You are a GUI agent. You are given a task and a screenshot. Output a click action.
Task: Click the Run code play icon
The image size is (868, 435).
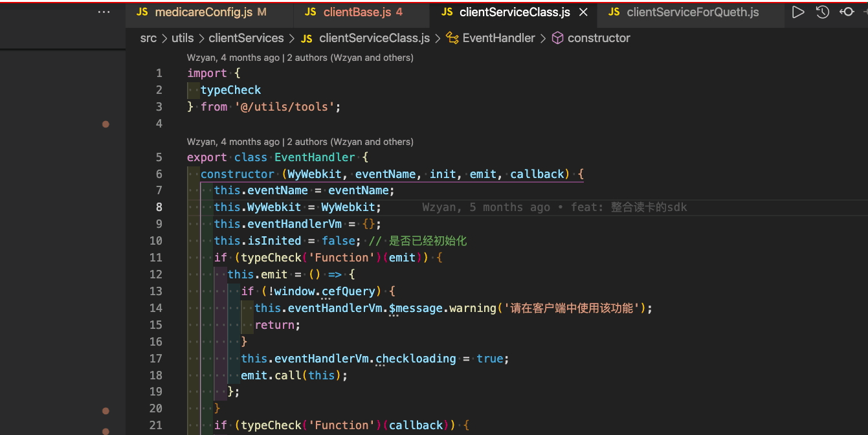[x=798, y=12]
